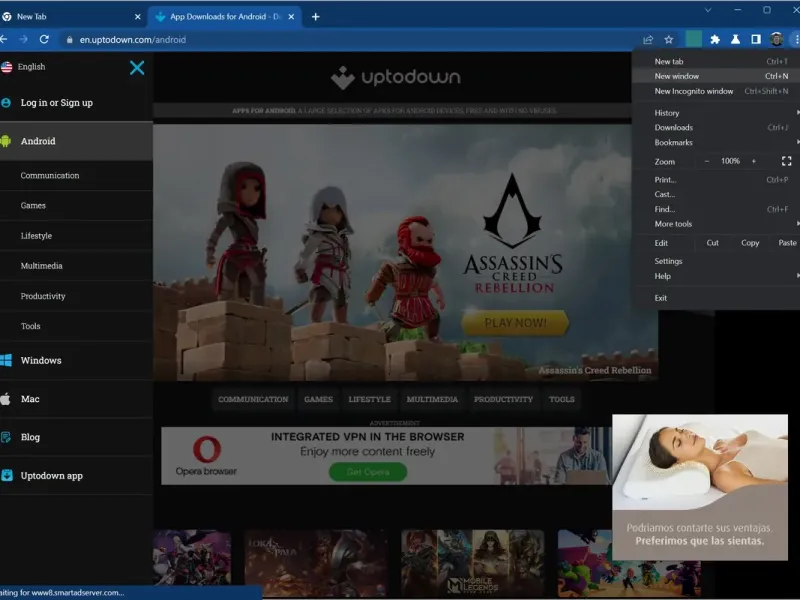The width and height of the screenshot is (800, 600).
Task: Click the Windows logo icon in sidebar
Action: (x=7, y=360)
